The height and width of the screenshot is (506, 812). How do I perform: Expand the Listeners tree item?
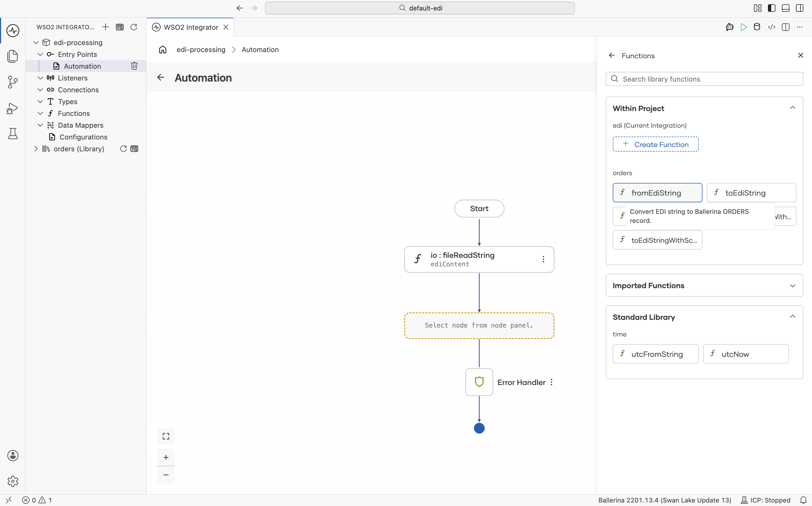40,78
